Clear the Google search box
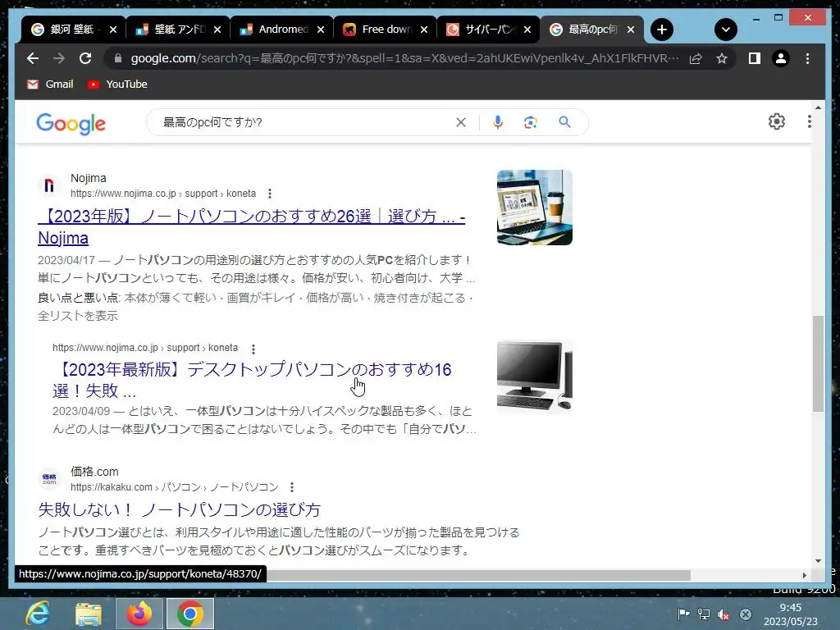The image size is (840, 630). pyautogui.click(x=461, y=122)
